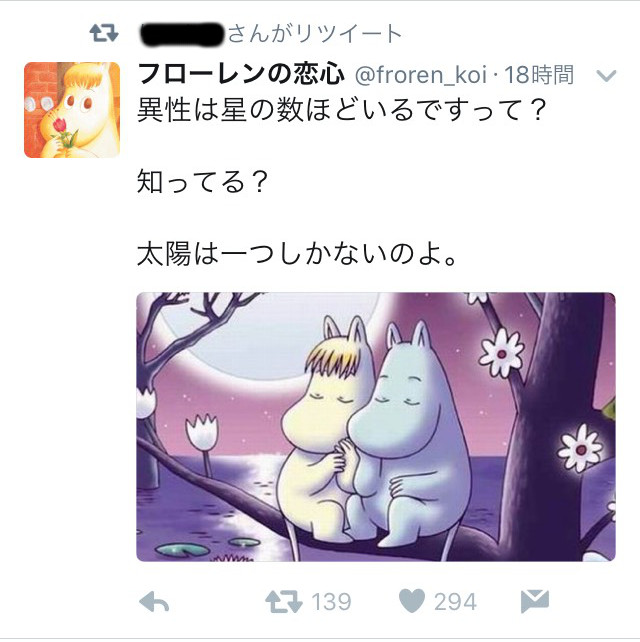
Task: Click the さんがリツイート retweeted-by label
Action: point(314,34)
